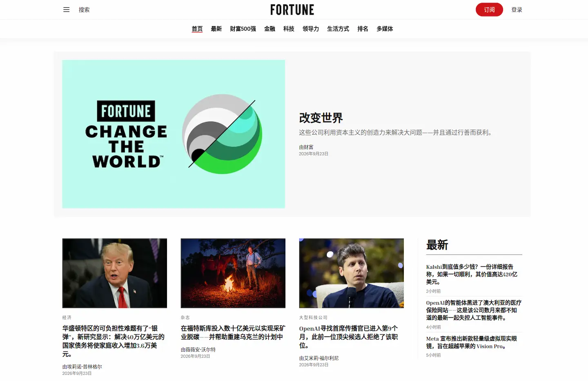Open the 华盛顿特区的可负担性难题 headline

pyautogui.click(x=114, y=341)
